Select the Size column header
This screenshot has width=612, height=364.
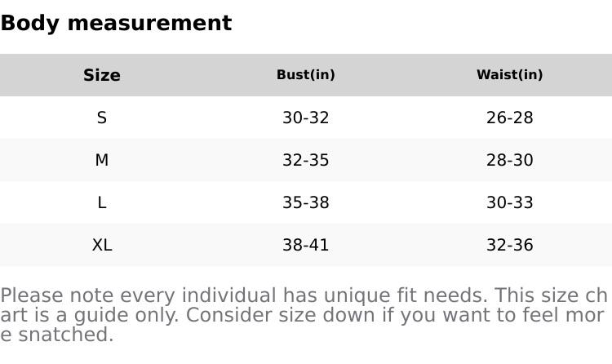coord(102,75)
